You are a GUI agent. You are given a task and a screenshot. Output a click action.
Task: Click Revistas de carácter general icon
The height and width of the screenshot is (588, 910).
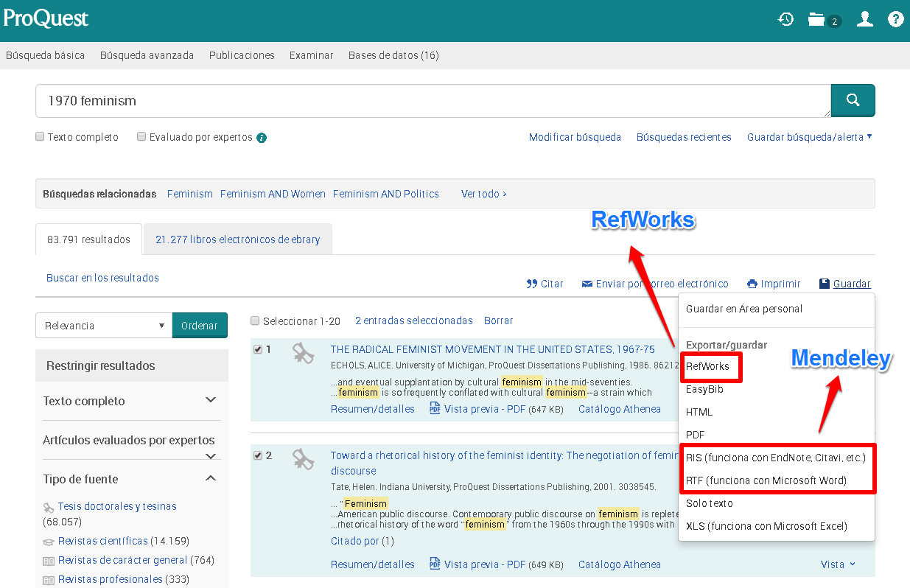[x=49, y=561]
